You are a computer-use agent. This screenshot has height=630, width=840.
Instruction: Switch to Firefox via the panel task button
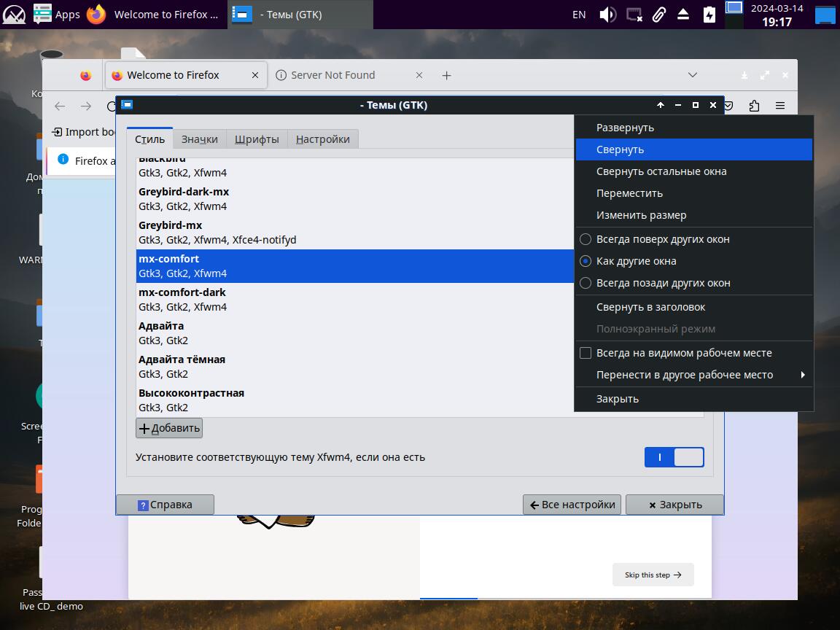(x=153, y=14)
